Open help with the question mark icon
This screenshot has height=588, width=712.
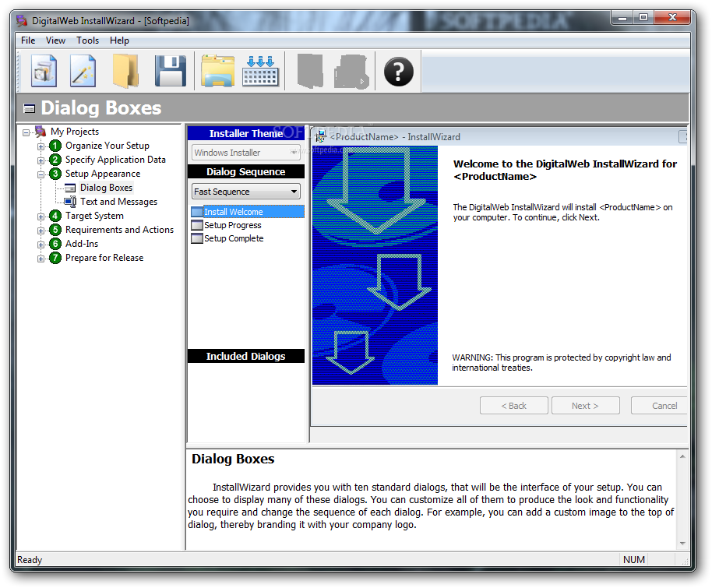[398, 72]
